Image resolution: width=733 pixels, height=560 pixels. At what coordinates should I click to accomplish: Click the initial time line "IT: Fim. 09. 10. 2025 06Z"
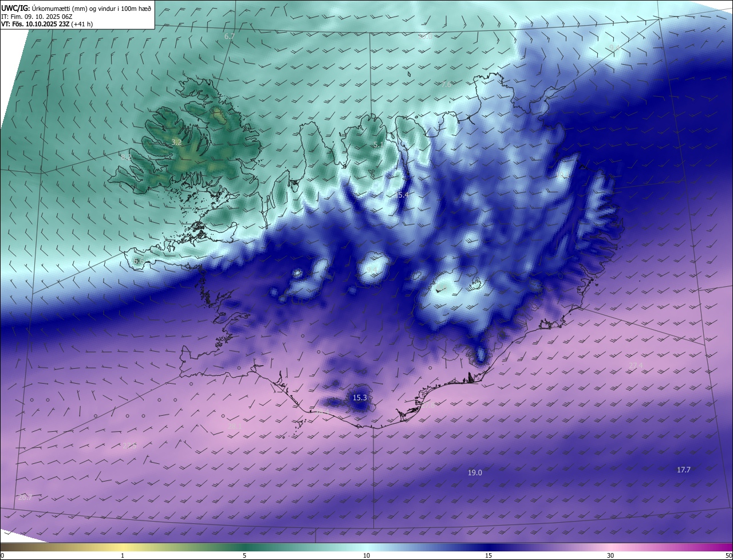[37, 17]
